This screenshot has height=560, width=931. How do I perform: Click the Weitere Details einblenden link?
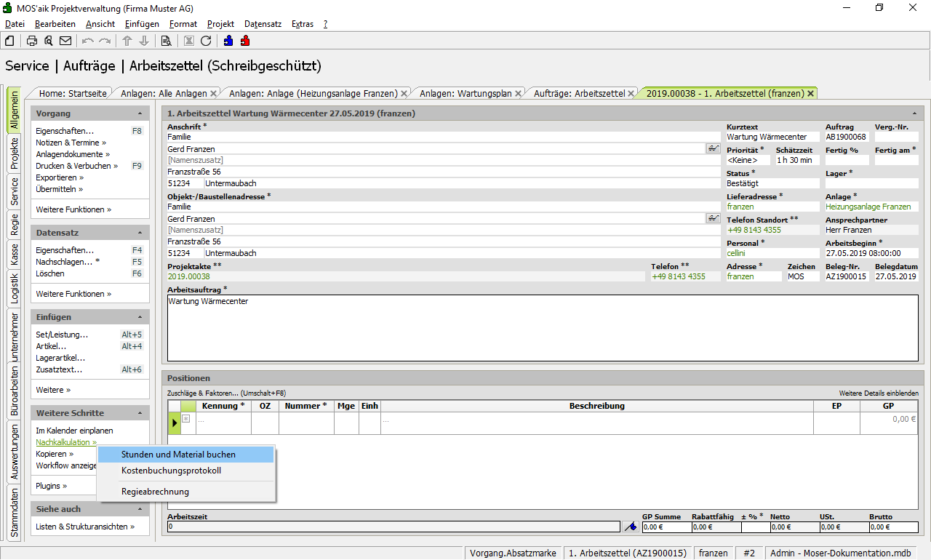point(878,393)
